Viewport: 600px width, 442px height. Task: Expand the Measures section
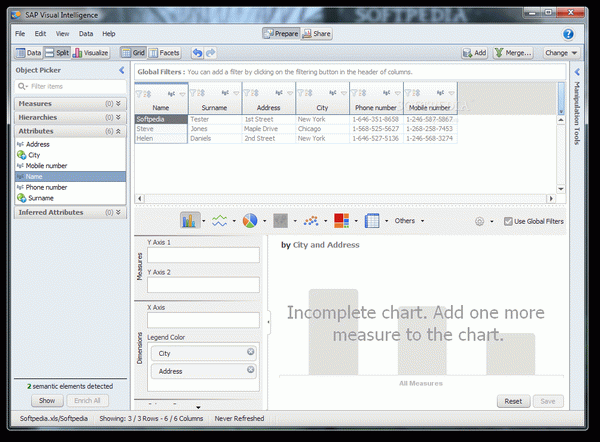coord(118,104)
